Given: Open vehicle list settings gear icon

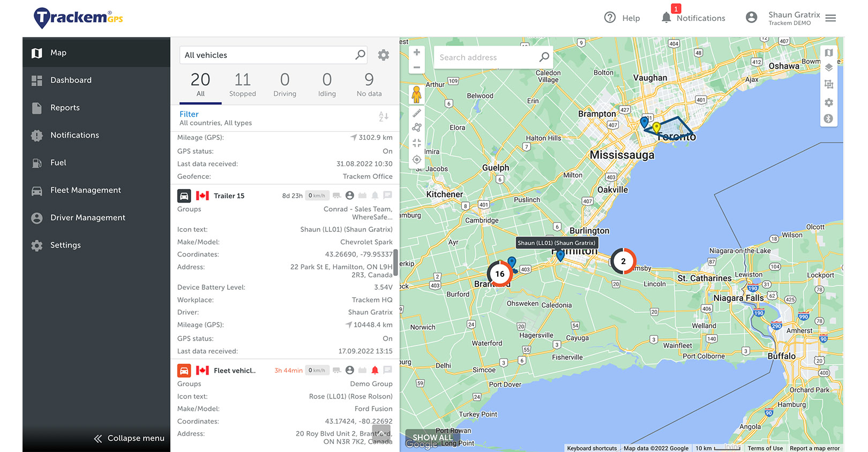Looking at the screenshot, I should [x=384, y=55].
